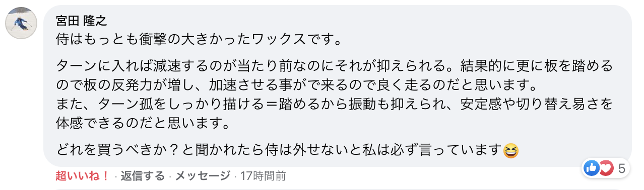Click the laughing emoji in the comment
644x190 pixels.
[511, 150]
